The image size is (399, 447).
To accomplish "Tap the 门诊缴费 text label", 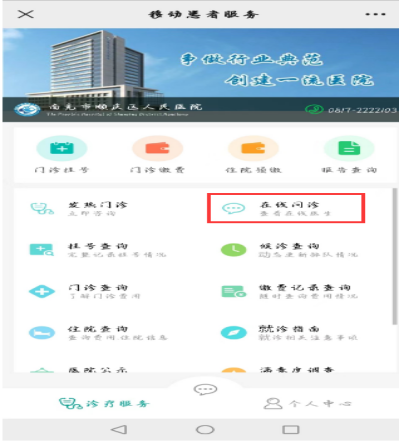I will click(x=157, y=170).
